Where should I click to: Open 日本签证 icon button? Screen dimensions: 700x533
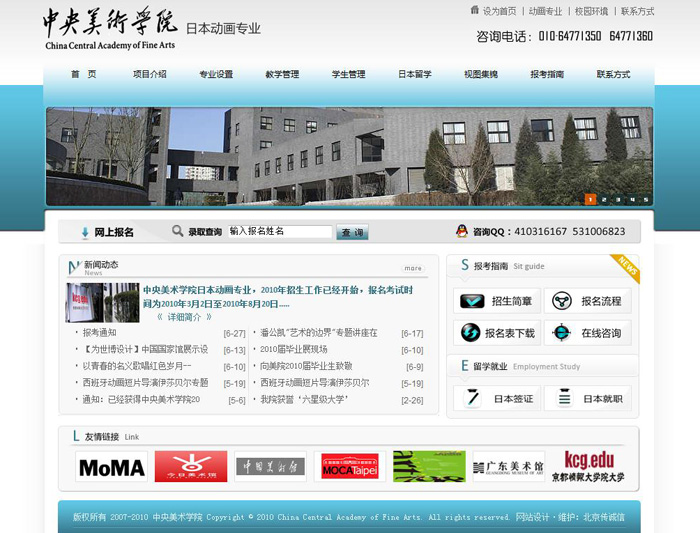[471, 398]
